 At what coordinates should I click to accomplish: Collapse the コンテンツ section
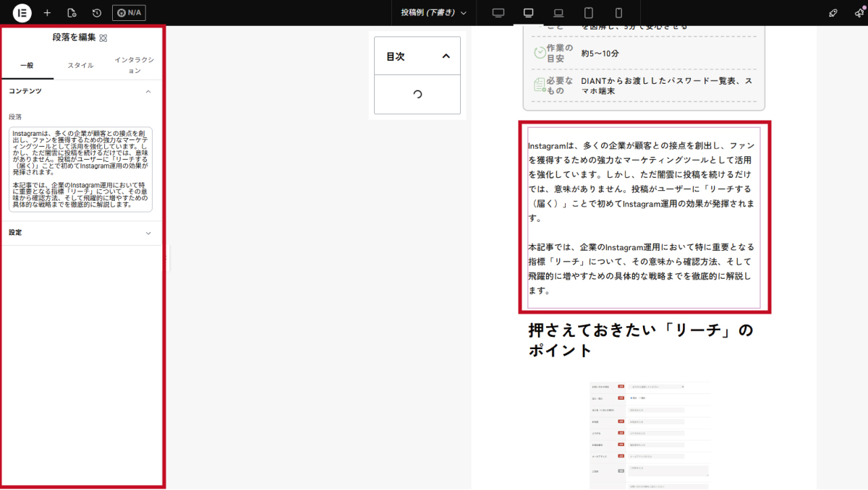[148, 92]
